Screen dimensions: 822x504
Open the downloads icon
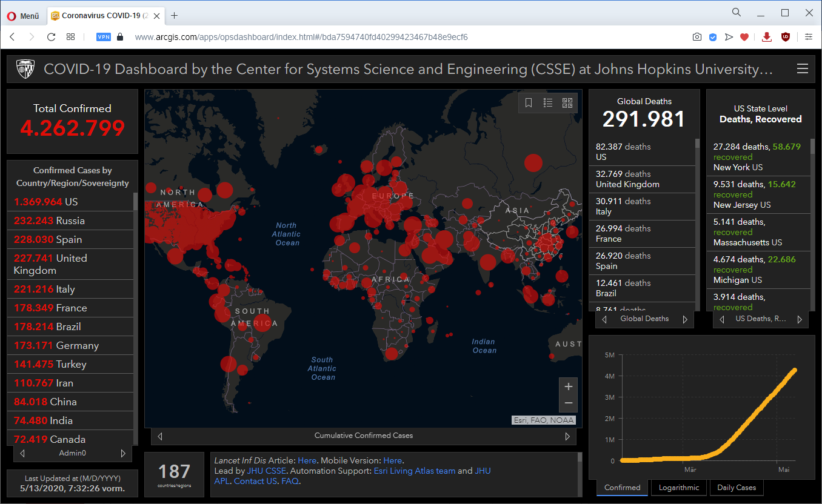767,37
